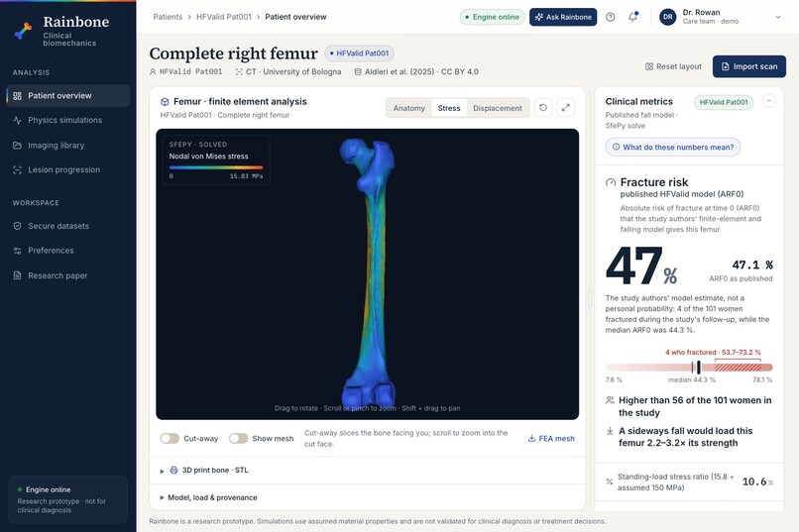Viewport: 799px width, 532px height.
Task: Click the scan icon beside CT University of Bologna
Action: 239,71
